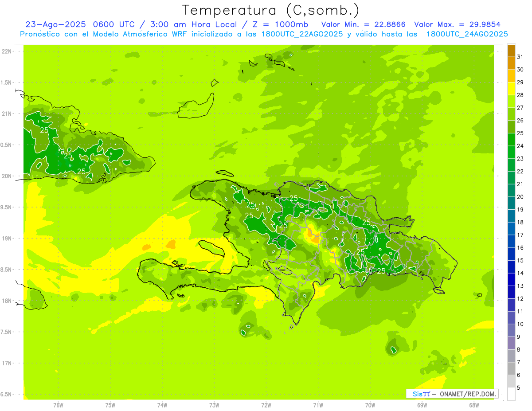Click the '21N' latitude axis label
Image resolution: width=532 pixels, height=411 pixels.
point(6,114)
